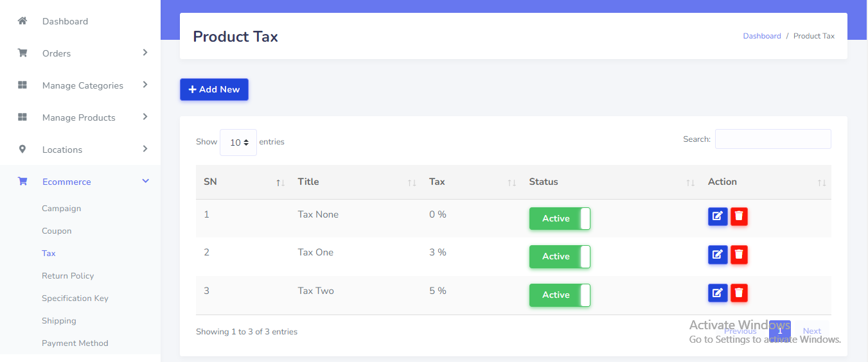Click the delete trash icon for Tax None

tap(740, 217)
